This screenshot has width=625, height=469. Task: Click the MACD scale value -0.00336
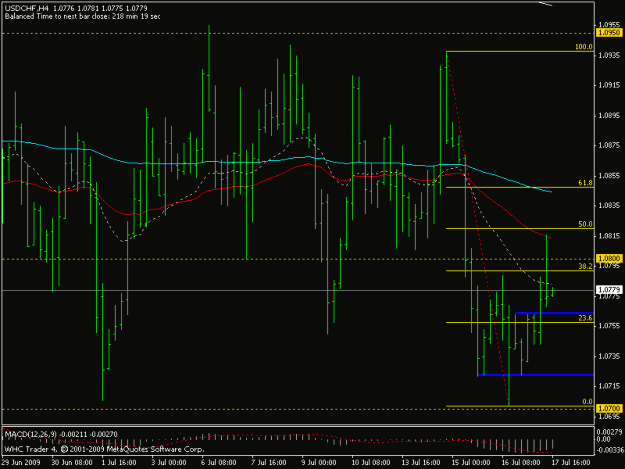[609, 450]
